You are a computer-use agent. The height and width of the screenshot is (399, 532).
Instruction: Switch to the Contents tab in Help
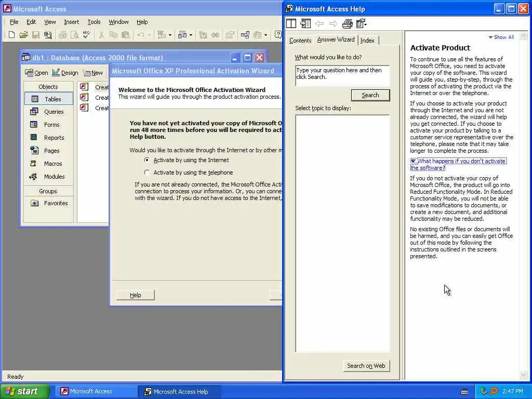[300, 41]
